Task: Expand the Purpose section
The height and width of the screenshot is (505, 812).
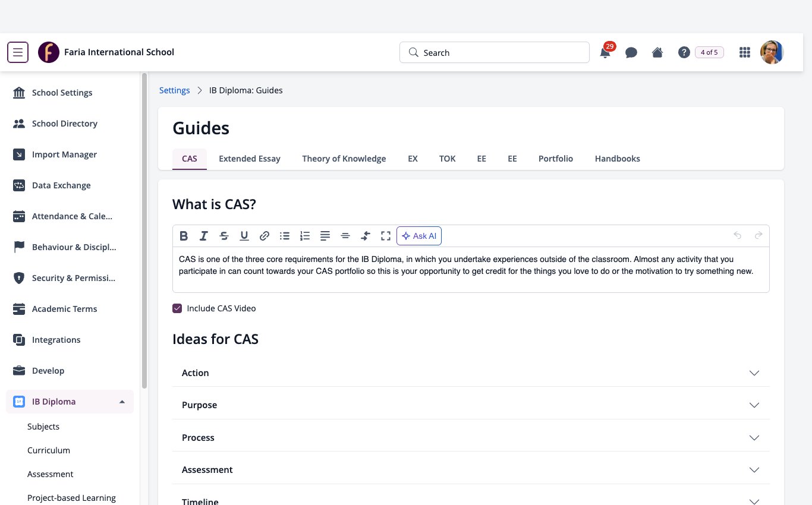Action: pyautogui.click(x=471, y=405)
